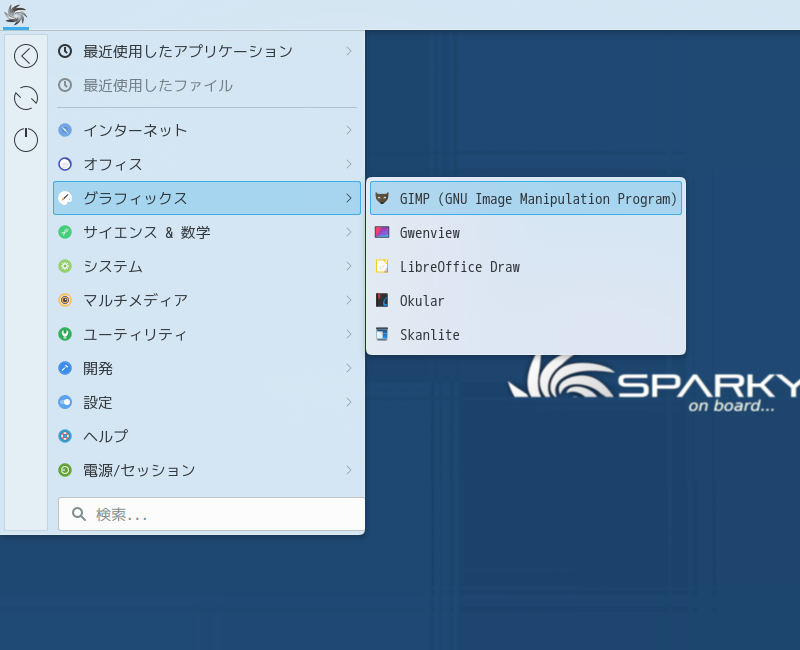
Task: Click the power sidebar icon
Action: click(26, 140)
